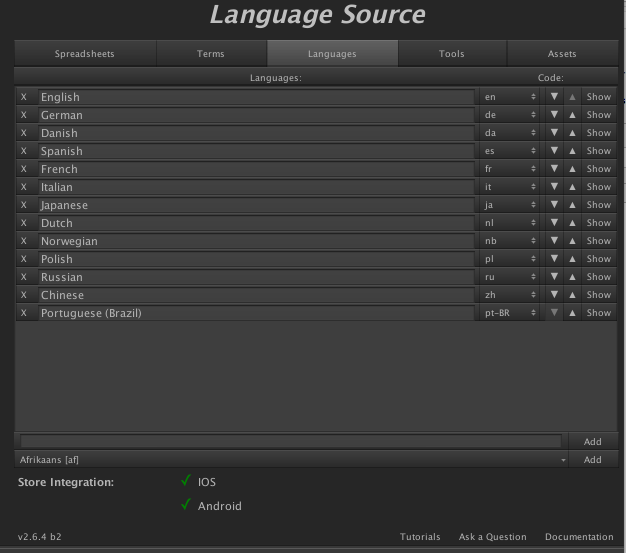Move Russian down using the down arrow
The width and height of the screenshot is (626, 553).
[554, 277]
